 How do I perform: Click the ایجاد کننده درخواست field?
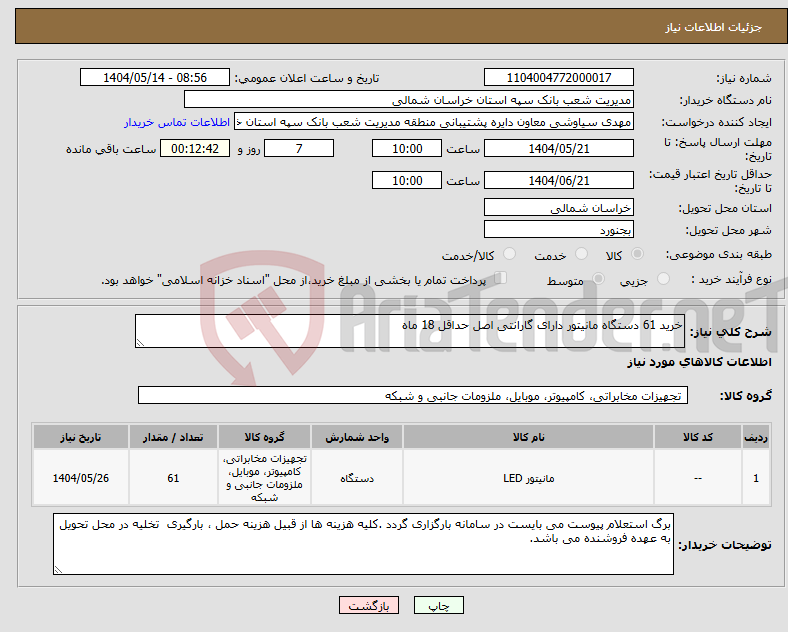tap(434, 122)
